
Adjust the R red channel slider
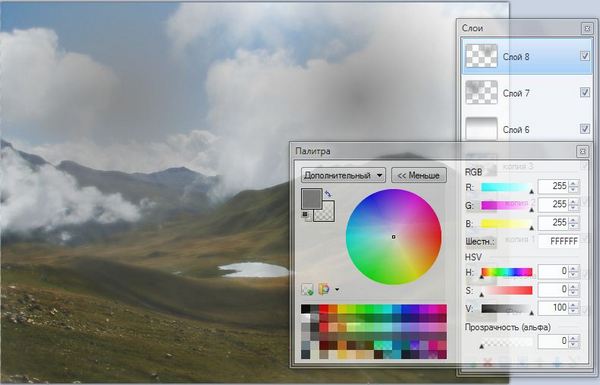coord(506,187)
